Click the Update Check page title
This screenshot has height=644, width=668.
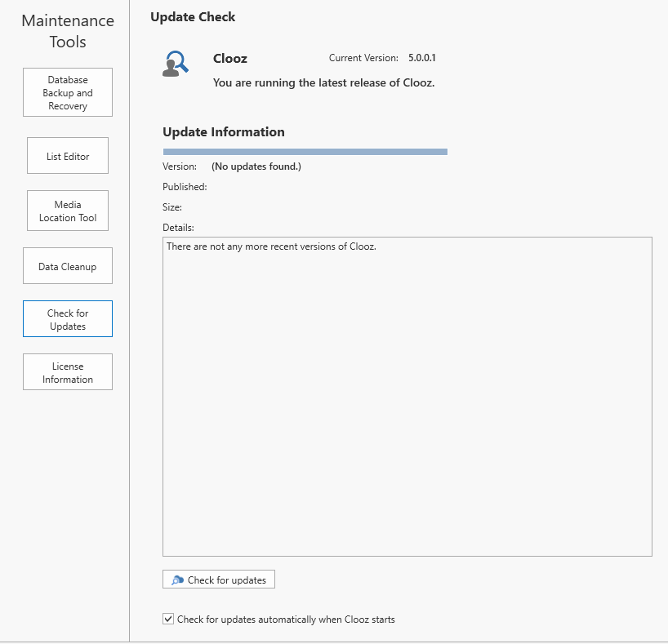click(193, 16)
